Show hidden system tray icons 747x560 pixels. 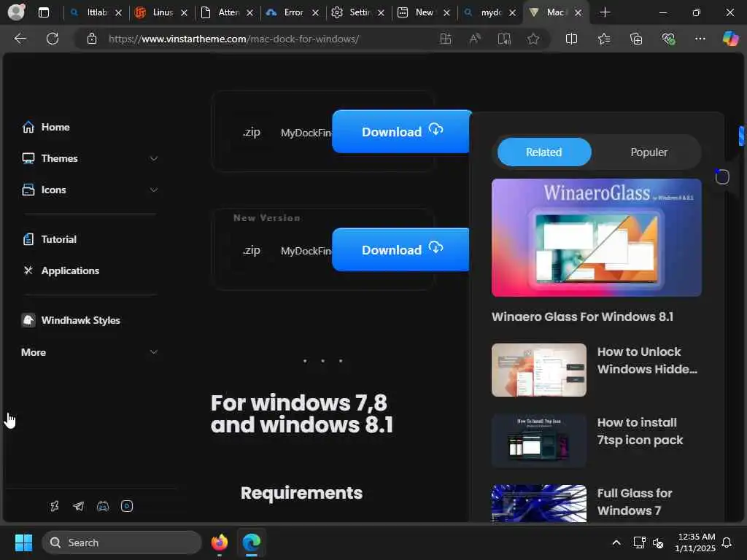point(616,542)
